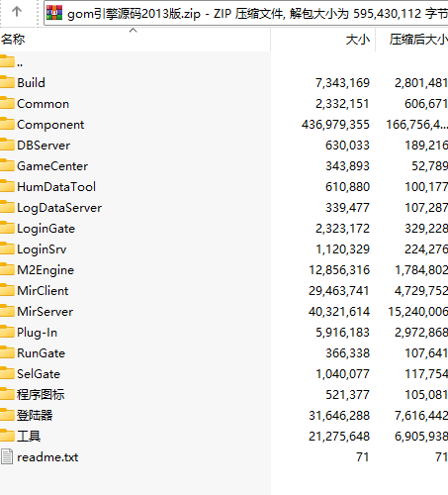Click the packed size value 606,671

pyautogui.click(x=426, y=104)
